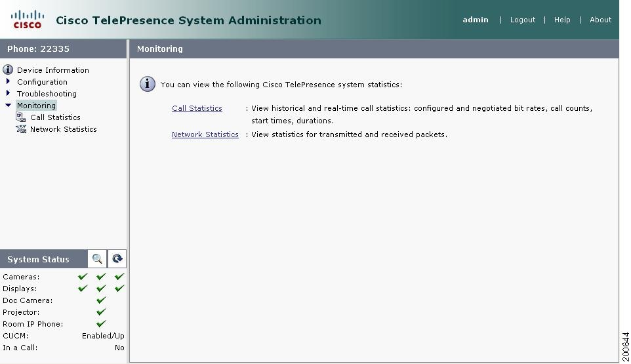The image size is (631, 364).
Task: Click the historical and real-time call statistics description
Action: coord(421,114)
